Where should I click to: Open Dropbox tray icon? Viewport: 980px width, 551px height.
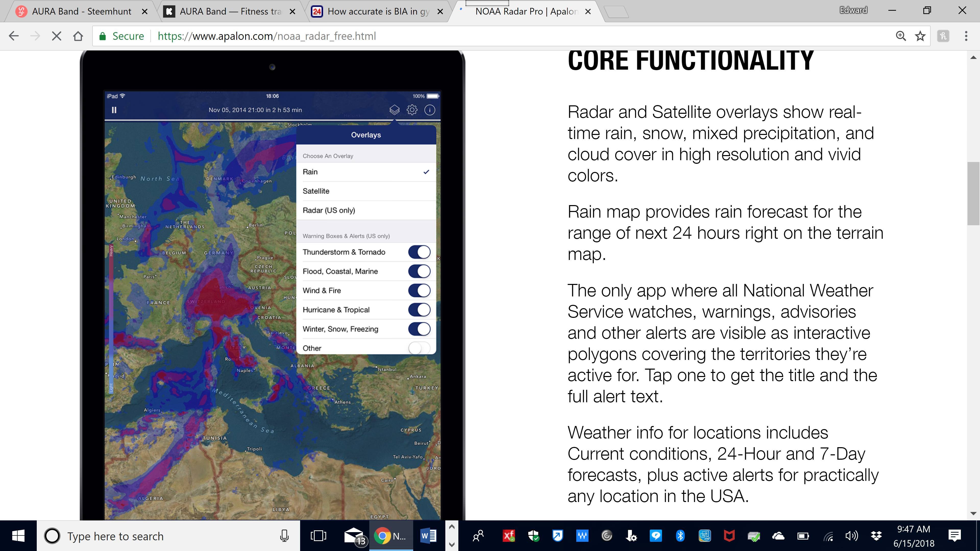pos(876,536)
